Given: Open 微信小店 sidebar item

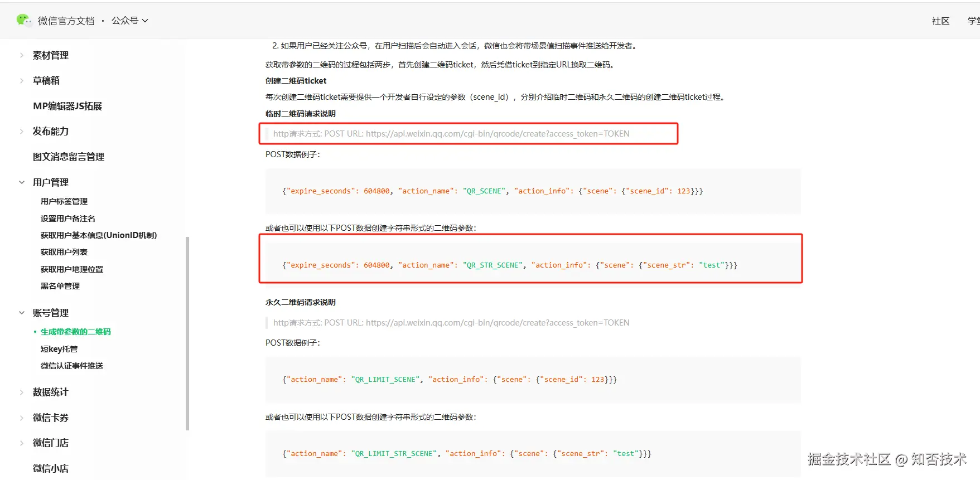Looking at the screenshot, I should (51, 468).
